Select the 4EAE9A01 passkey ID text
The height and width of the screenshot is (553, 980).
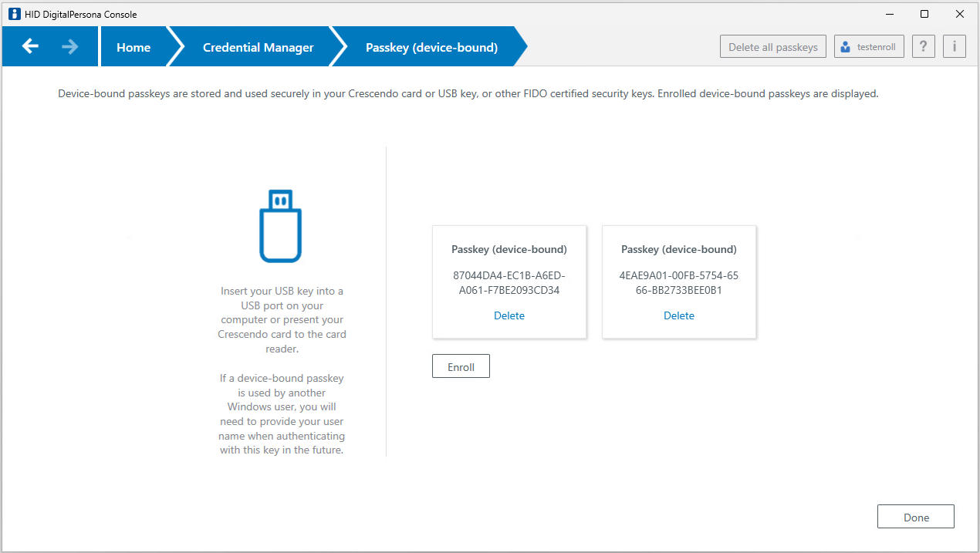(679, 283)
